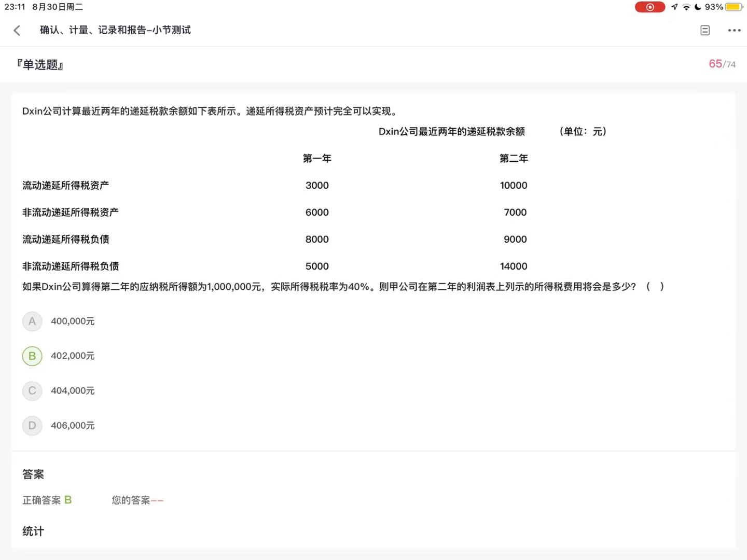The image size is (747, 560).
Task: Tap the location arrow status icon
Action: click(x=674, y=7)
